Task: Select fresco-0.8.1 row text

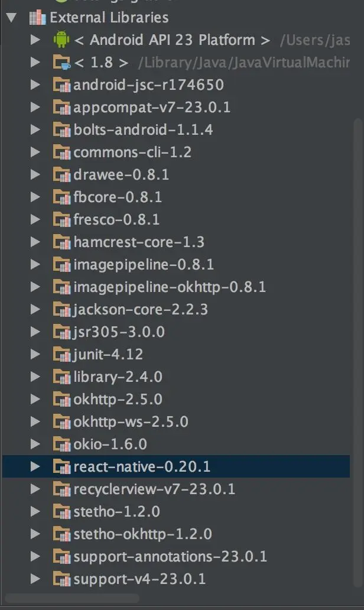Action: 116,219
